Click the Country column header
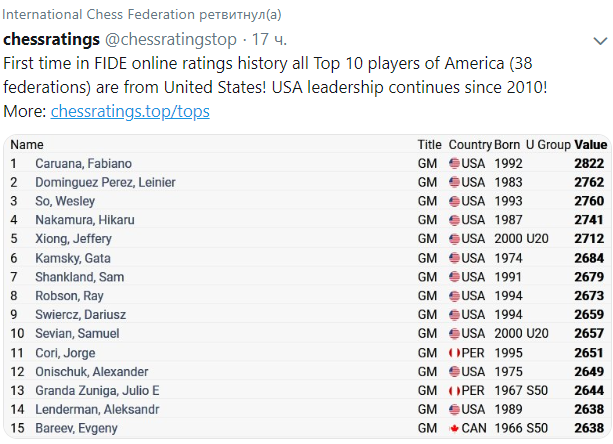The height and width of the screenshot is (444, 613). (x=470, y=145)
